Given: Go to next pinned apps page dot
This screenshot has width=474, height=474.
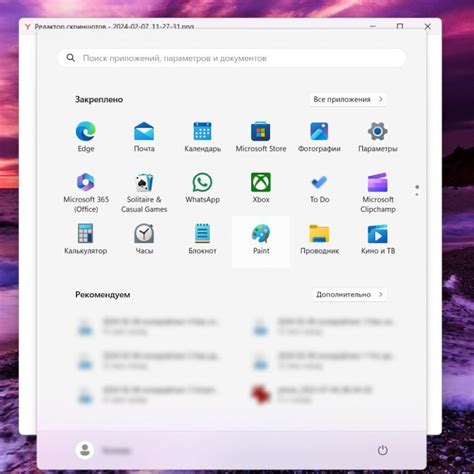Looking at the screenshot, I should [417, 194].
